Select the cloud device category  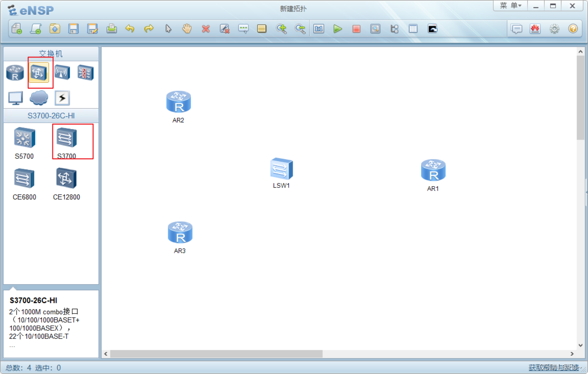pos(39,98)
